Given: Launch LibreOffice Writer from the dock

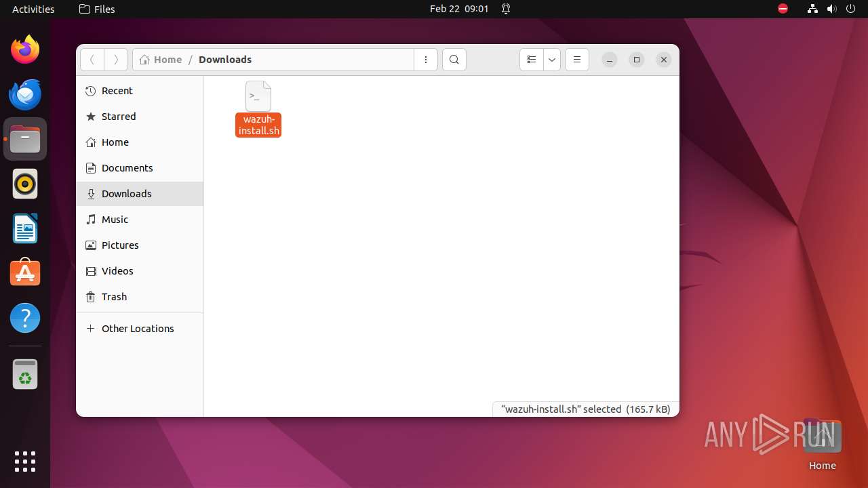Looking at the screenshot, I should tap(25, 228).
